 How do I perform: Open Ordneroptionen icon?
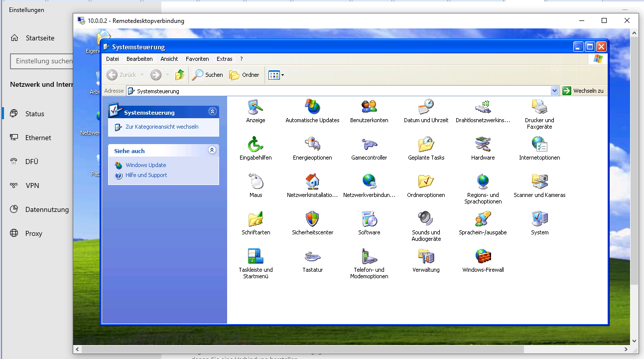click(426, 181)
